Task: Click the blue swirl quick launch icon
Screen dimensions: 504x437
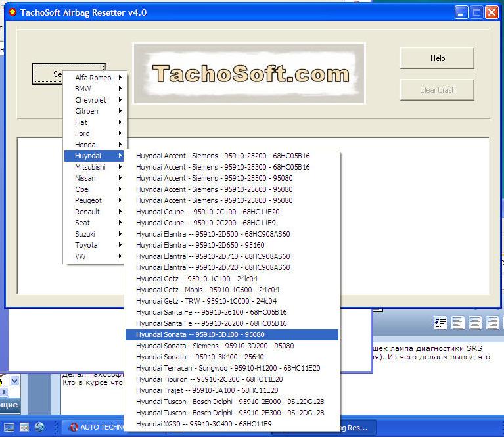Action: pyautogui.click(x=39, y=427)
